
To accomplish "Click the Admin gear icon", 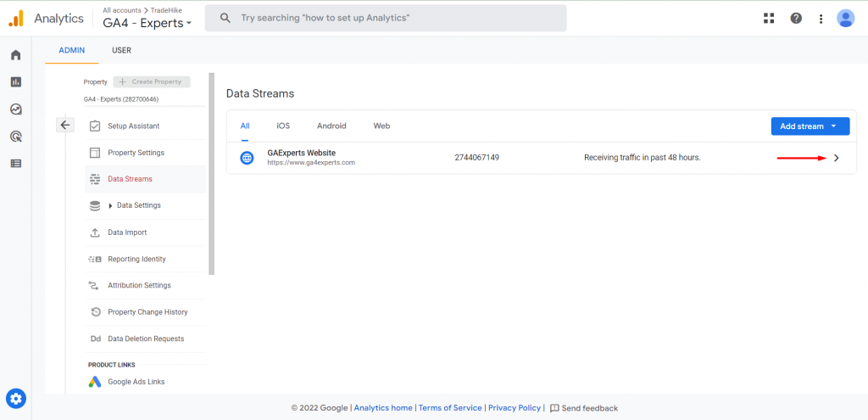I will [16, 399].
